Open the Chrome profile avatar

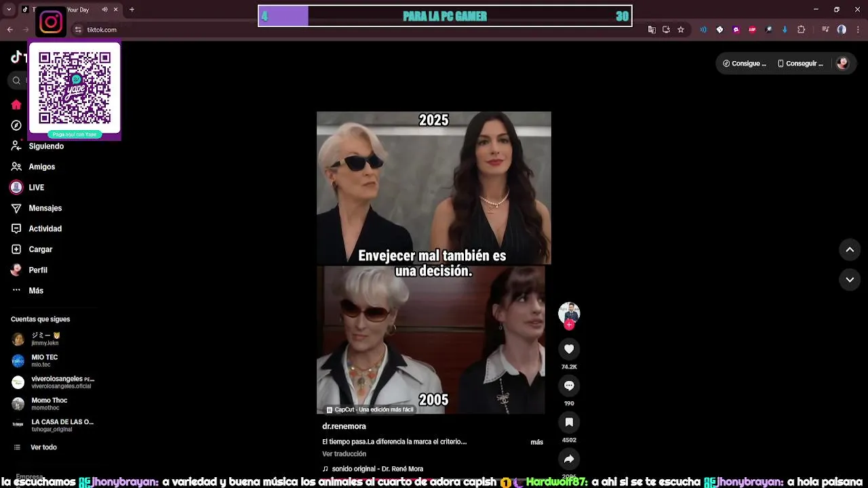[842, 29]
